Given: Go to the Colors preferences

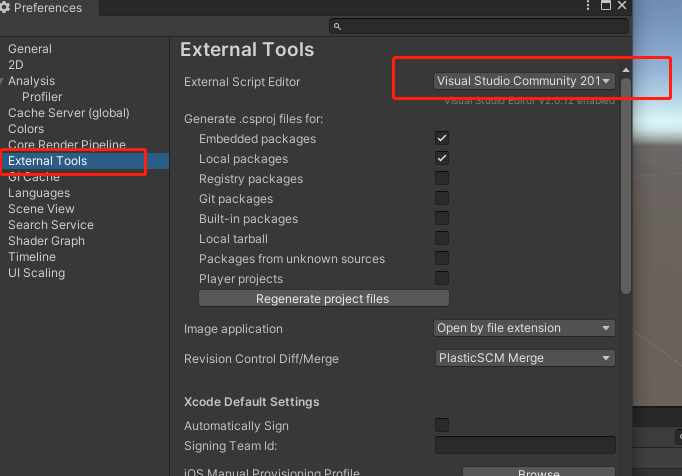Looking at the screenshot, I should [x=26, y=129].
